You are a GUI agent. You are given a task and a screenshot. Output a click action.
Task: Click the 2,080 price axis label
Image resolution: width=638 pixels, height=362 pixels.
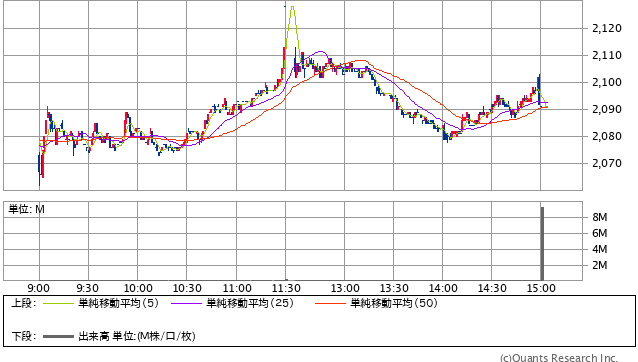[x=607, y=136]
